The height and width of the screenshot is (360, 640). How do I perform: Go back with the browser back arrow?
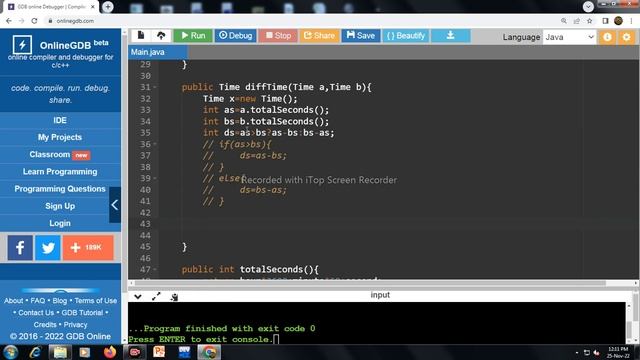coord(9,21)
